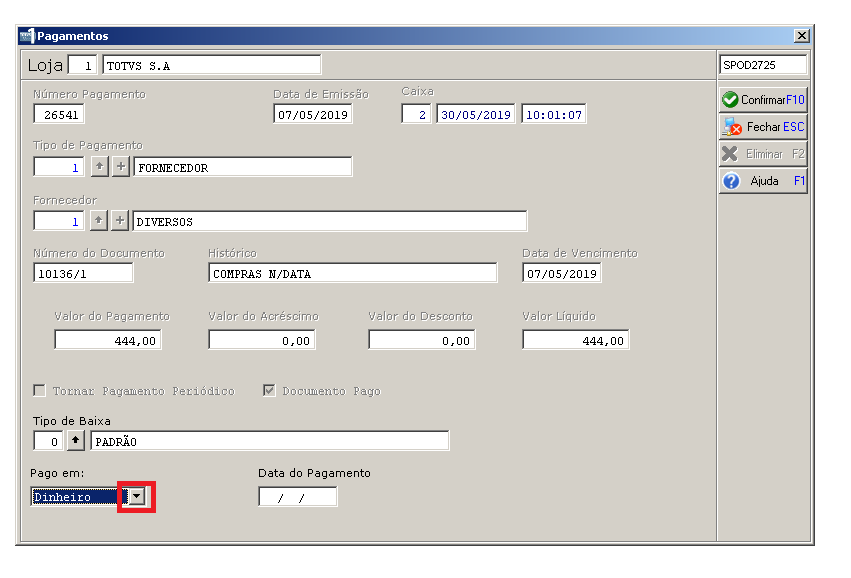Viewport: 851px width, 578px height.
Task: Click the Data do Pagamento date field
Action: click(297, 497)
